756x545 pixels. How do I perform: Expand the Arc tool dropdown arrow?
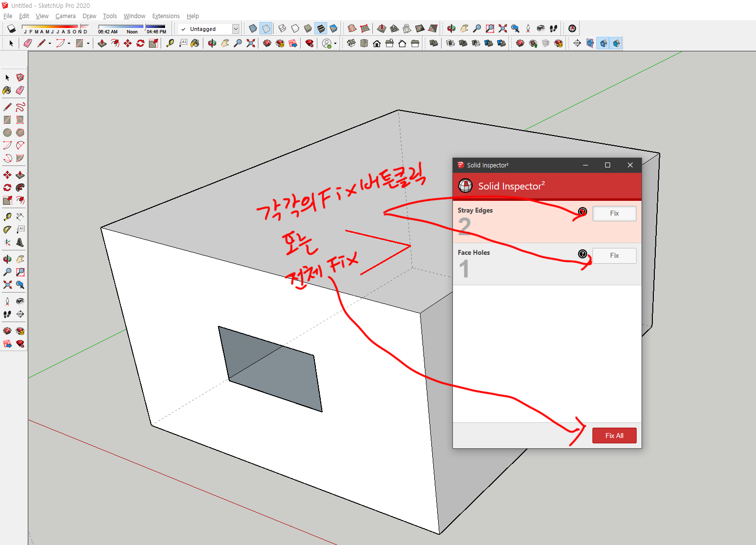(69, 44)
